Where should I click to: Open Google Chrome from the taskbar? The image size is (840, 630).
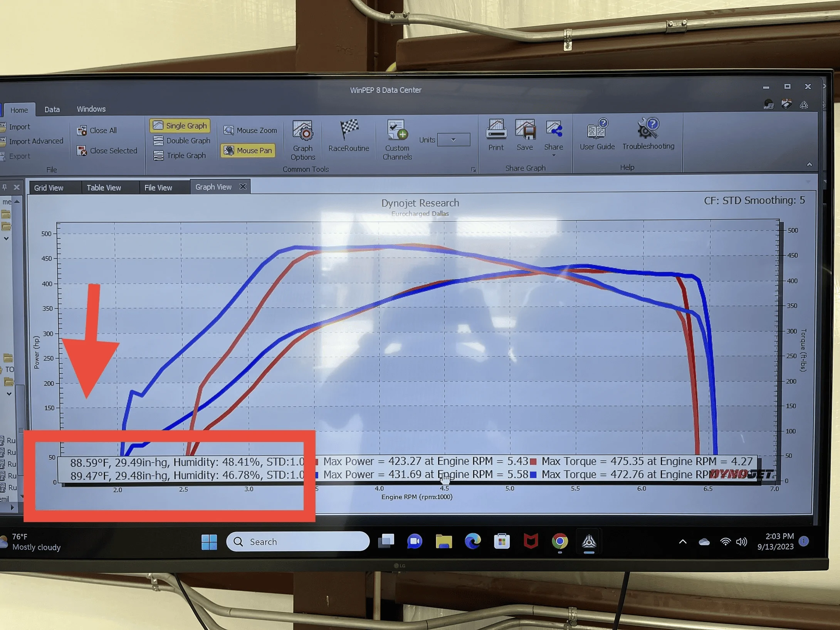click(x=560, y=541)
